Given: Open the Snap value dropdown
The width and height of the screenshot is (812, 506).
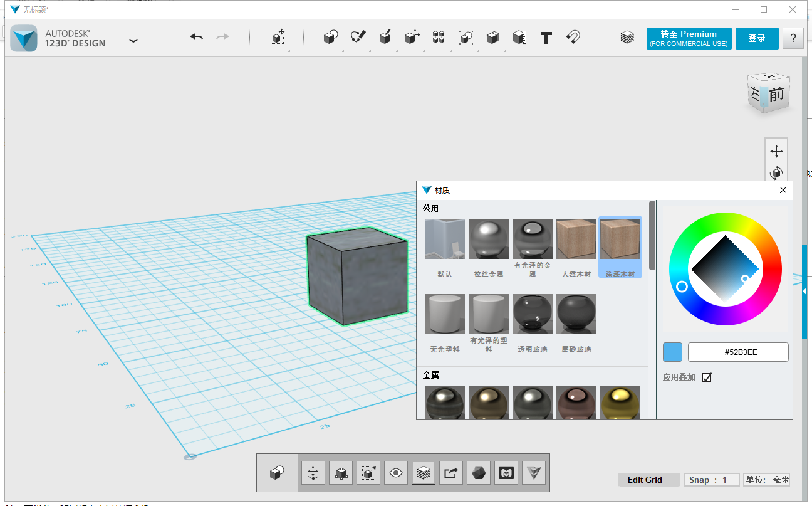Looking at the screenshot, I should click(x=711, y=479).
